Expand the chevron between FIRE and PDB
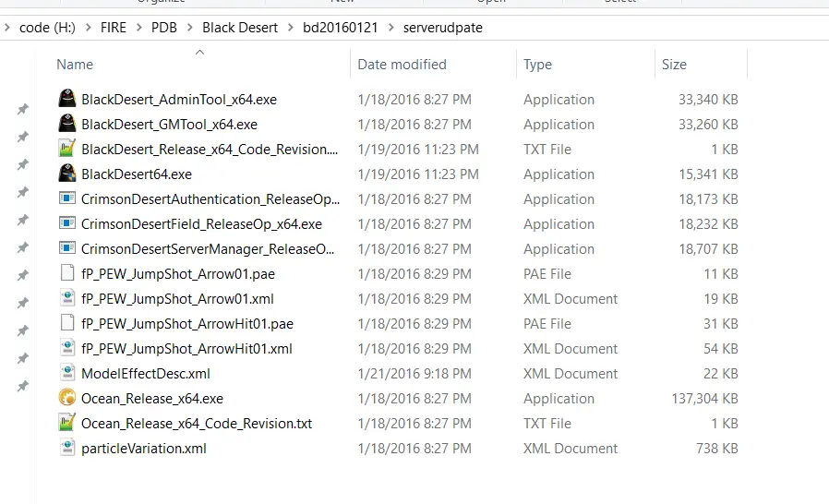Screen dimensions: 829x504 click(139, 27)
